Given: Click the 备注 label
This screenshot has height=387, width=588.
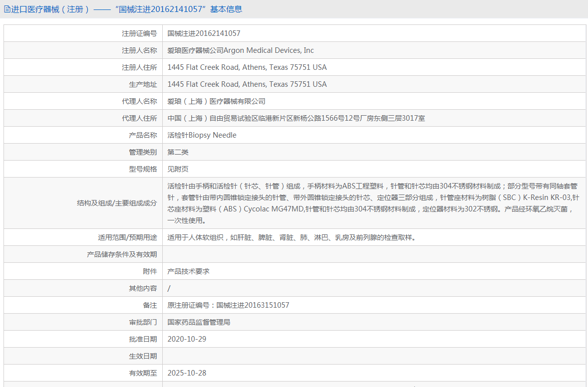Looking at the screenshot, I should click(x=150, y=305).
